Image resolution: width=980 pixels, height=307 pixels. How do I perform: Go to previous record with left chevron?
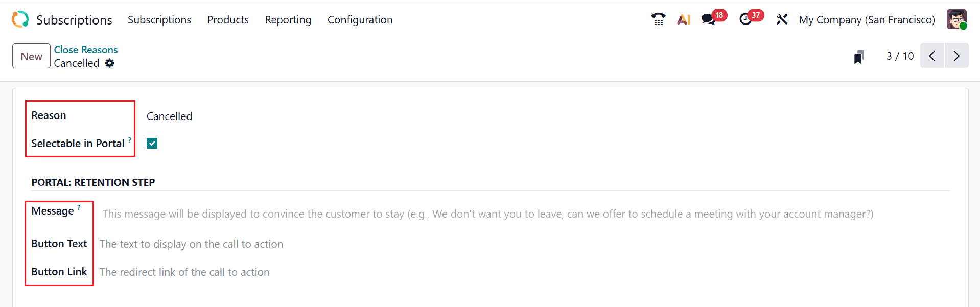[x=932, y=56]
